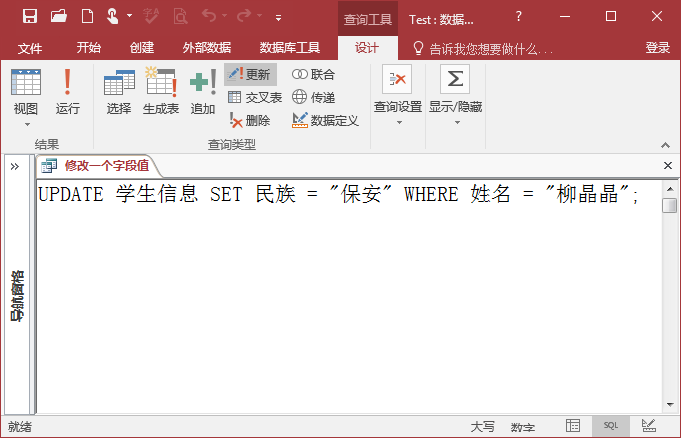Choose the 选择 query type

(x=119, y=92)
